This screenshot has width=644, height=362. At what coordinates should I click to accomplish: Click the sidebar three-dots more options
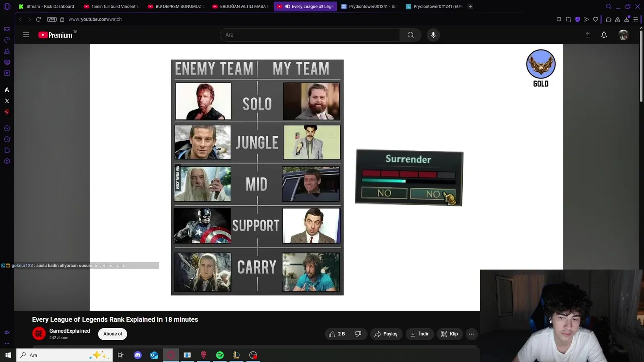pyautogui.click(x=7, y=343)
